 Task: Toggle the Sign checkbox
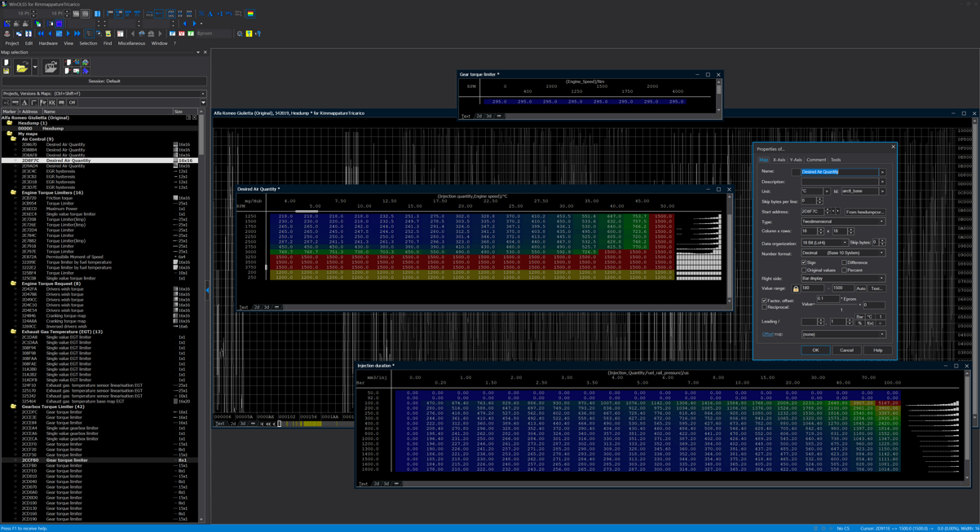(x=804, y=263)
